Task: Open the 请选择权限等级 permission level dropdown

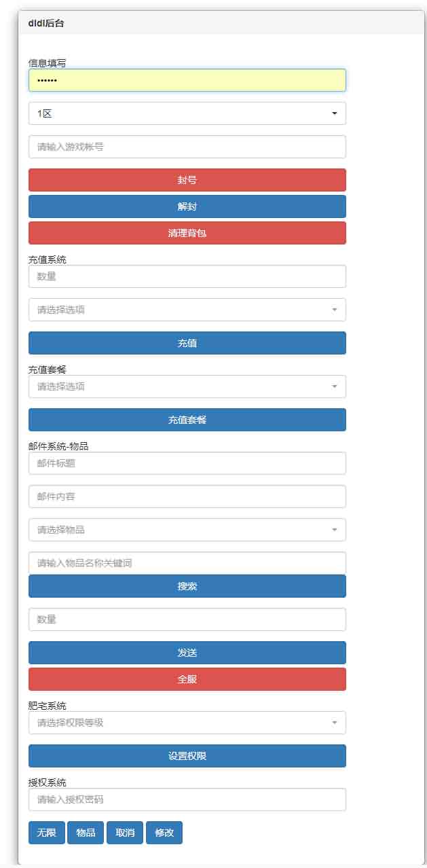Action: click(x=187, y=723)
